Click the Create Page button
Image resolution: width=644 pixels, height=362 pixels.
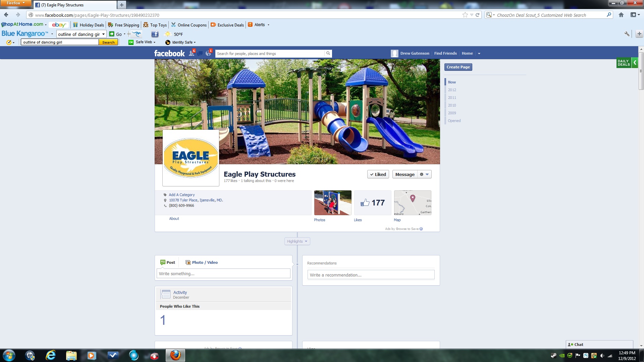coord(458,67)
